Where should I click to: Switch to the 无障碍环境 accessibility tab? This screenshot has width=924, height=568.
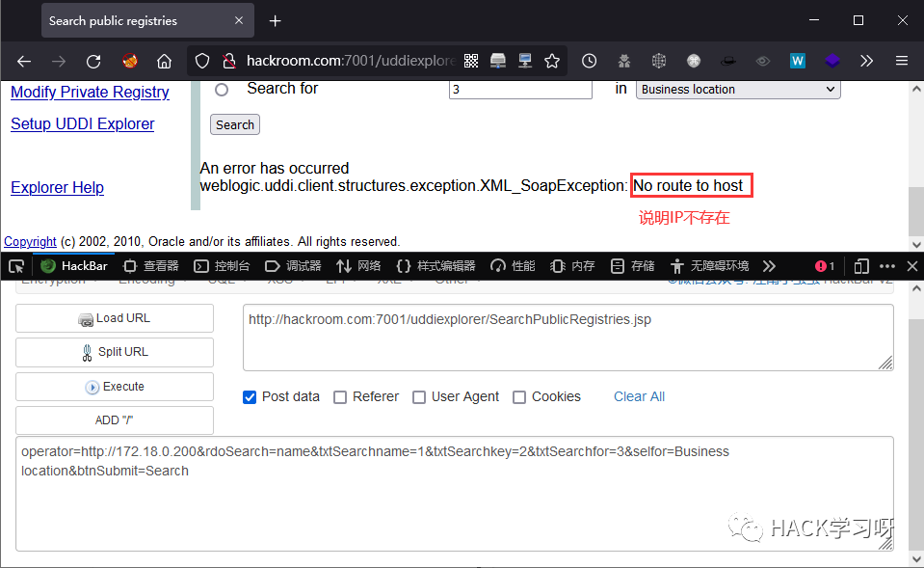tap(710, 266)
